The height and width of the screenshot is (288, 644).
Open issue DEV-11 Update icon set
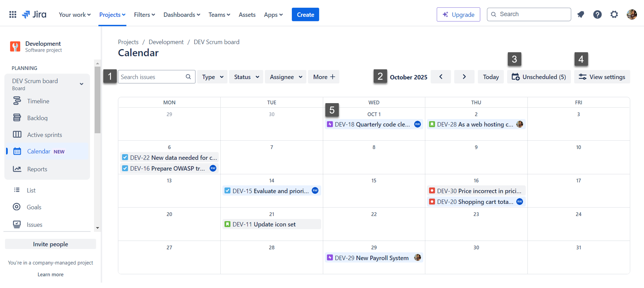(272, 224)
